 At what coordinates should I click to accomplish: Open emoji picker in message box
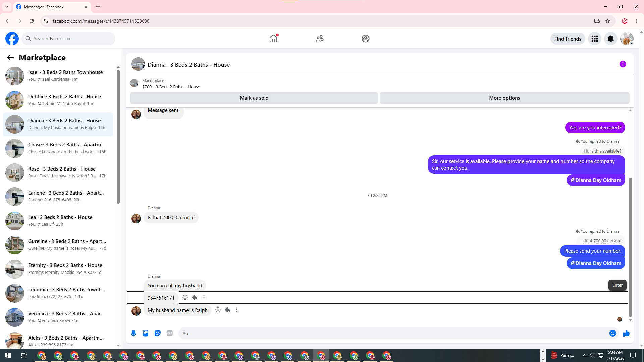point(612,333)
